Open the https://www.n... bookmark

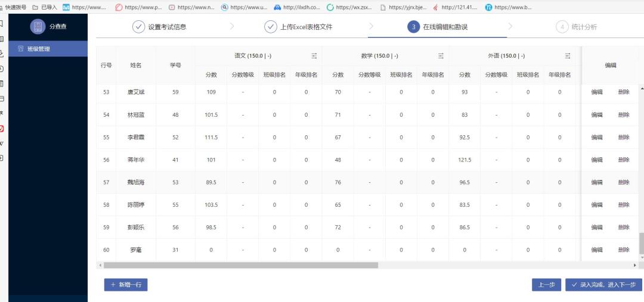point(192,7)
